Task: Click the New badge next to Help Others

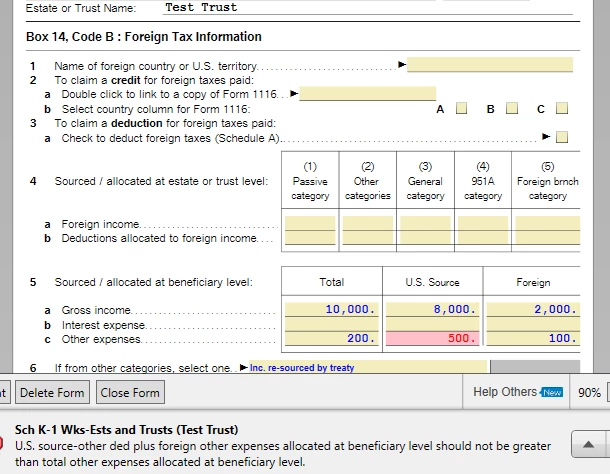Action: click(552, 392)
